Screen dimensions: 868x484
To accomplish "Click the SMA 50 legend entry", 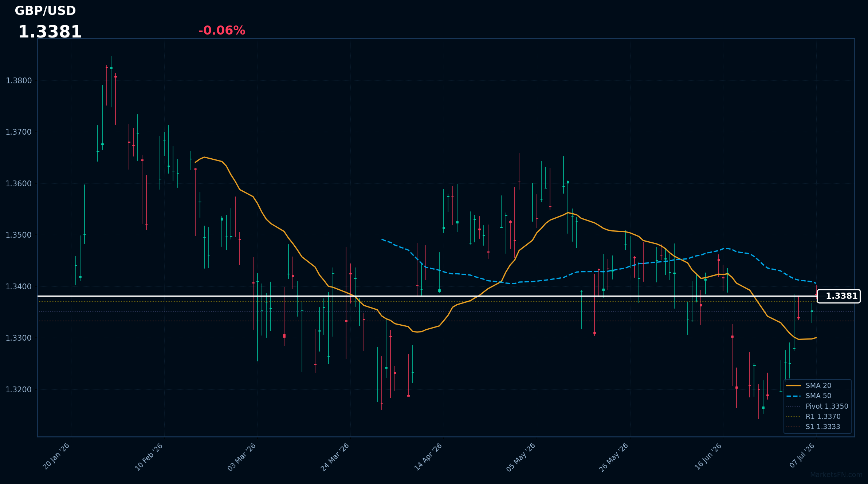I will click(x=808, y=396).
